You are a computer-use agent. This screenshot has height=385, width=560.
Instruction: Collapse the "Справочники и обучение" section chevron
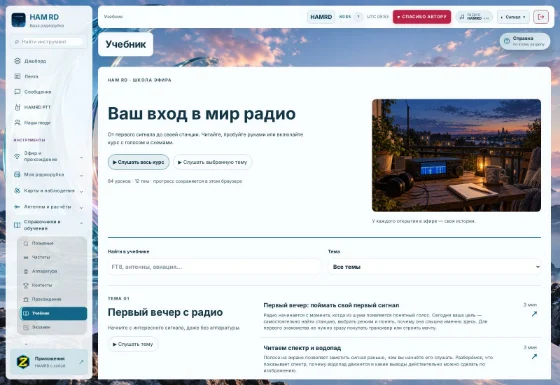pyautogui.click(x=81, y=223)
